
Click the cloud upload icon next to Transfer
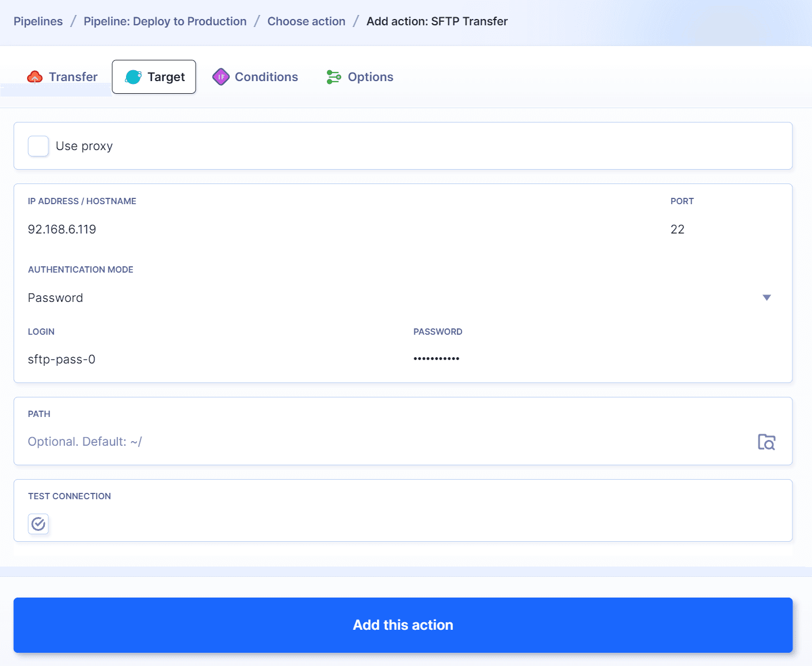point(35,76)
